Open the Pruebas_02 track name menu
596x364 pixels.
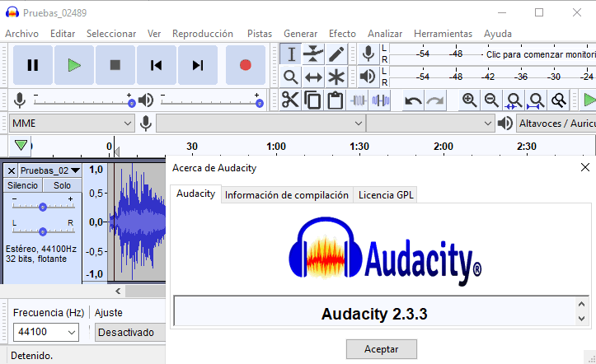pos(49,170)
